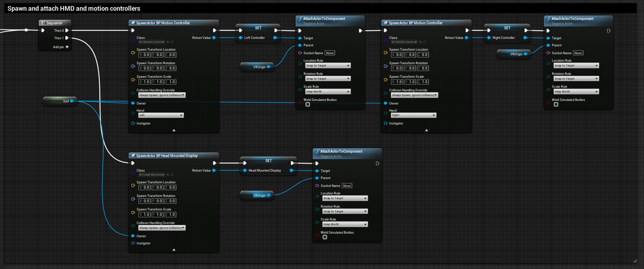Click Socket Name None field on Left Controller attach node
644x269 pixels.
[330, 53]
